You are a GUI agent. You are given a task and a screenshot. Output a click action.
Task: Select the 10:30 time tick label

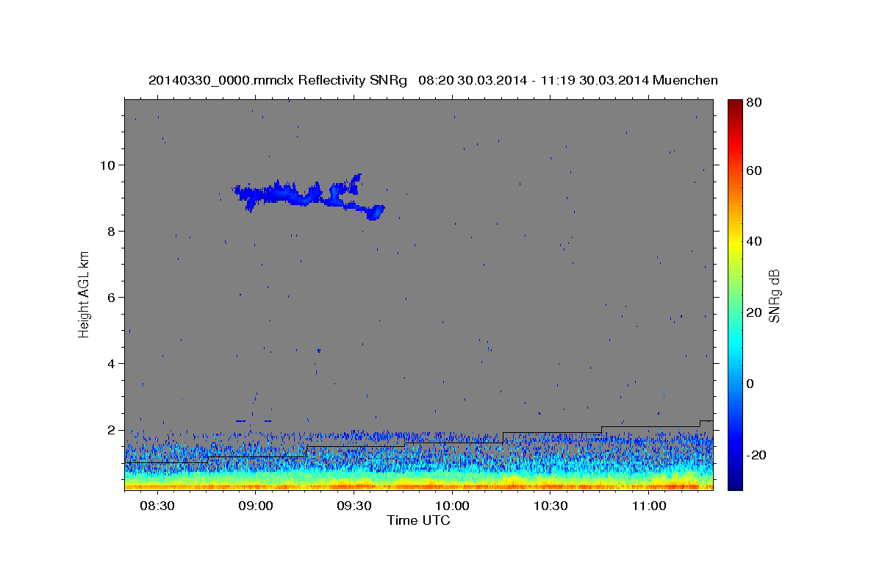(551, 506)
